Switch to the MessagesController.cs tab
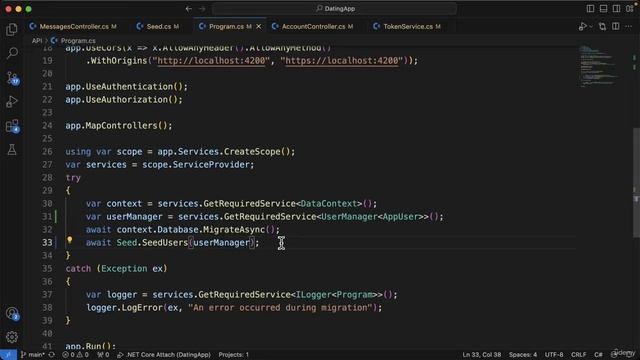 [73, 27]
